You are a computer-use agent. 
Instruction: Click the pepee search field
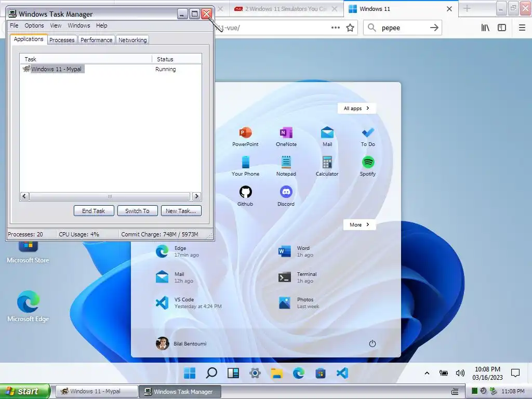point(402,28)
